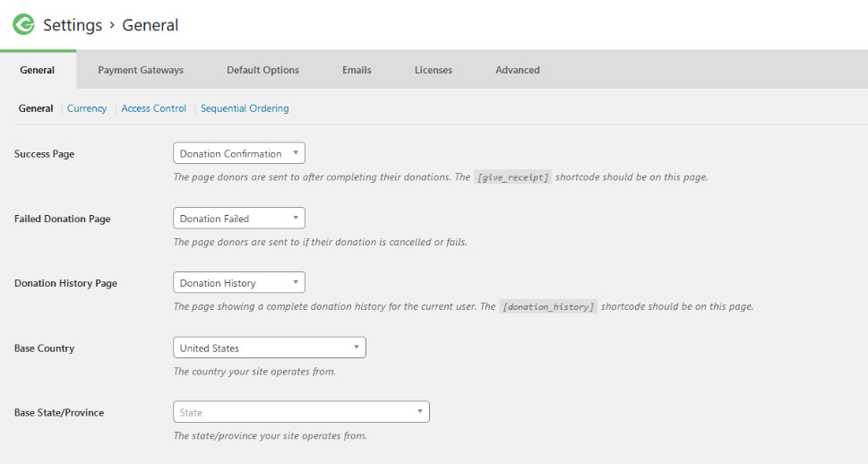Go to the Access Control section
The width and height of the screenshot is (868, 464).
point(153,108)
